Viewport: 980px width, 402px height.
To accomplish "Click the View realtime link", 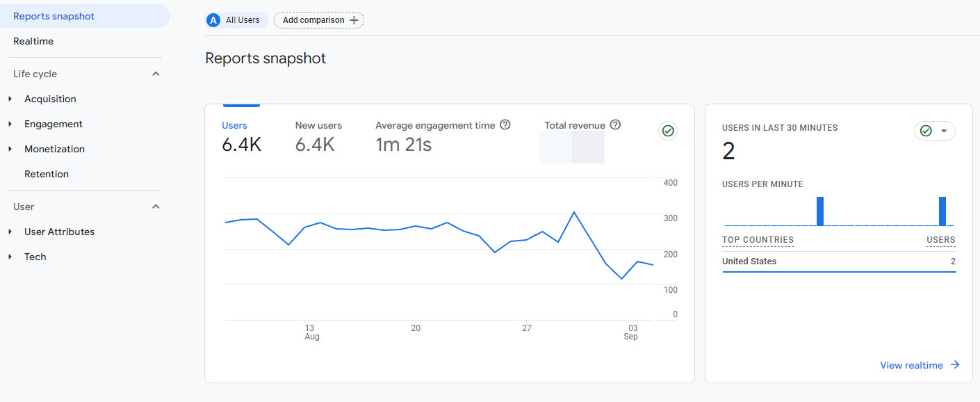I will 911,365.
